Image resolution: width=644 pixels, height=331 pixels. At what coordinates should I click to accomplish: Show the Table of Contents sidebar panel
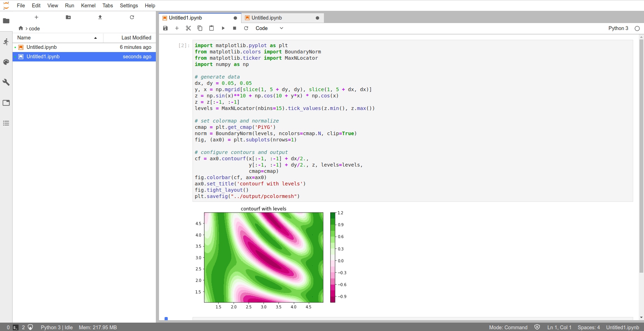[6, 123]
